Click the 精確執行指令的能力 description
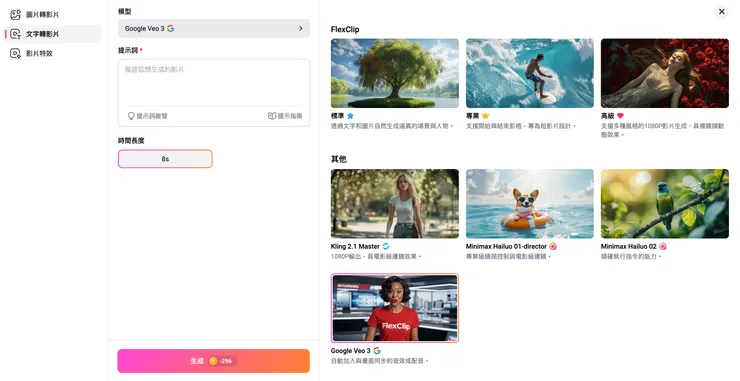The width and height of the screenshot is (740, 381). click(631, 256)
